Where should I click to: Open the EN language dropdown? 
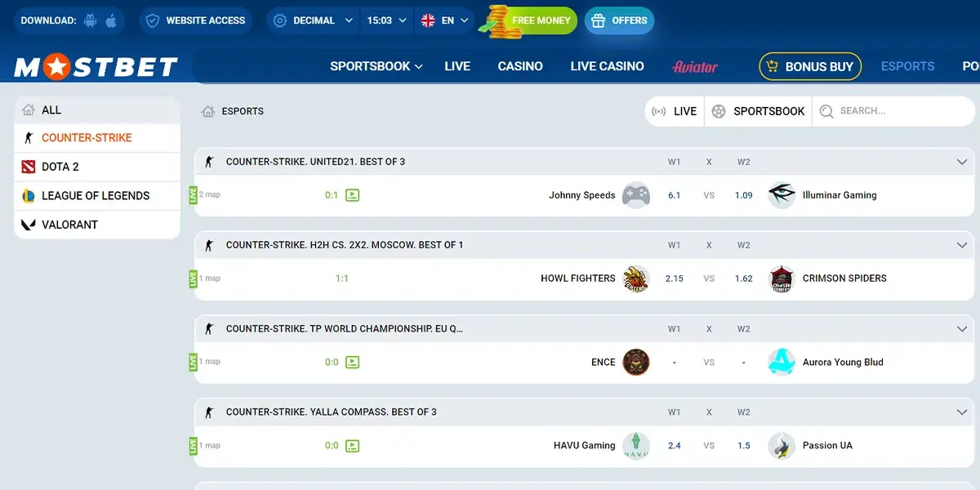pyautogui.click(x=445, y=20)
